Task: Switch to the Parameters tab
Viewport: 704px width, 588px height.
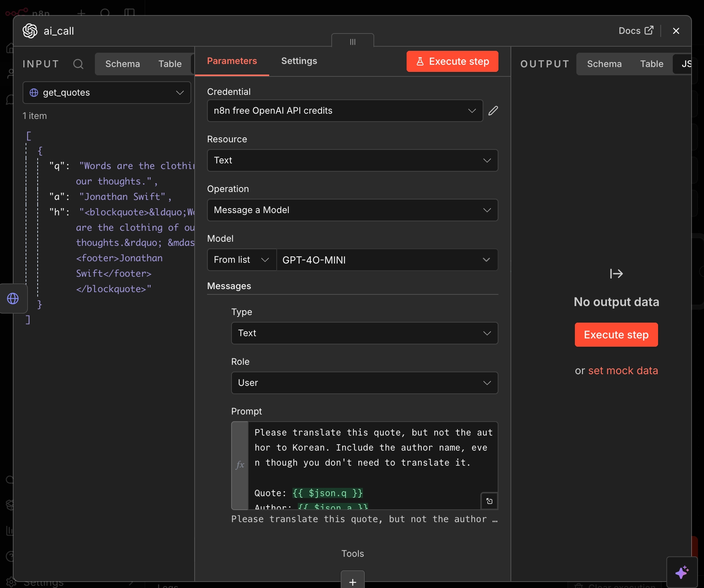Action: (x=232, y=61)
